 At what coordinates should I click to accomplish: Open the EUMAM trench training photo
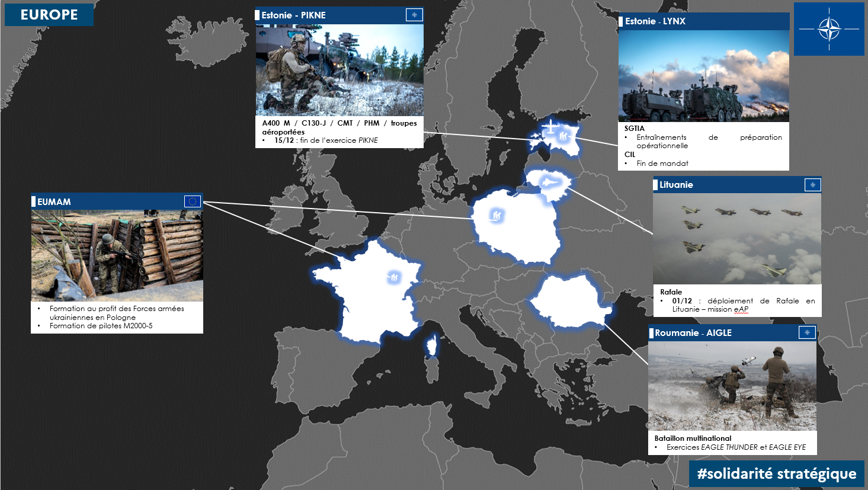(117, 255)
